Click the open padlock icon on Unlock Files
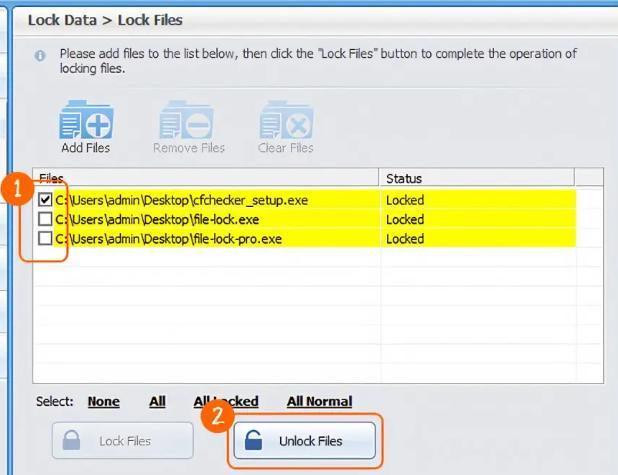 click(x=256, y=440)
